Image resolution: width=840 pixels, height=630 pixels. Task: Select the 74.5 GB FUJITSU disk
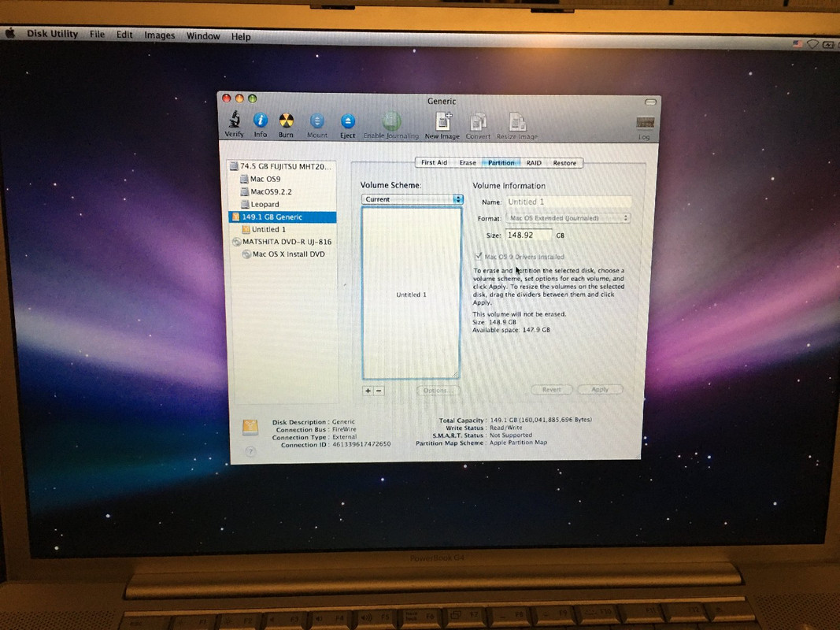(282, 166)
